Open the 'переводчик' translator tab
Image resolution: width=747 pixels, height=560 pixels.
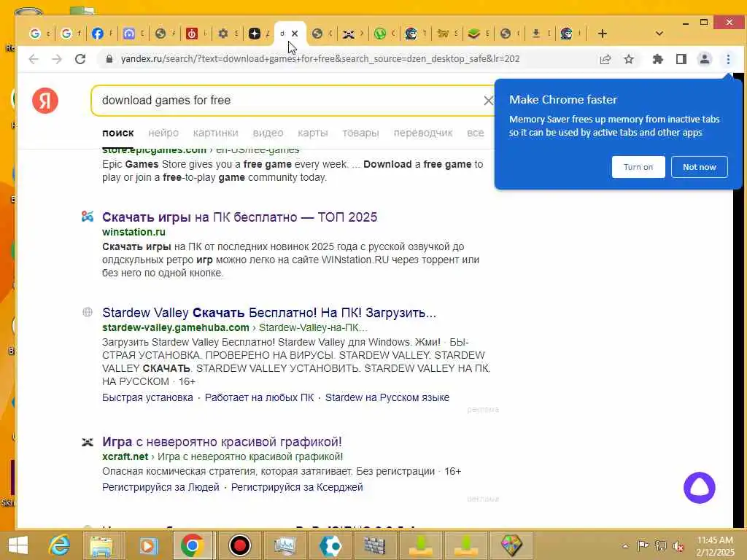click(423, 133)
